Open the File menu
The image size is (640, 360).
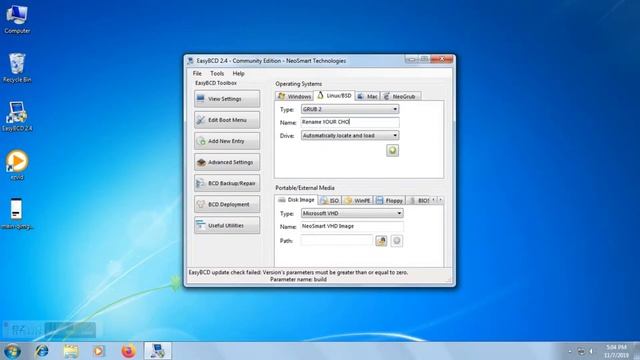click(197, 73)
